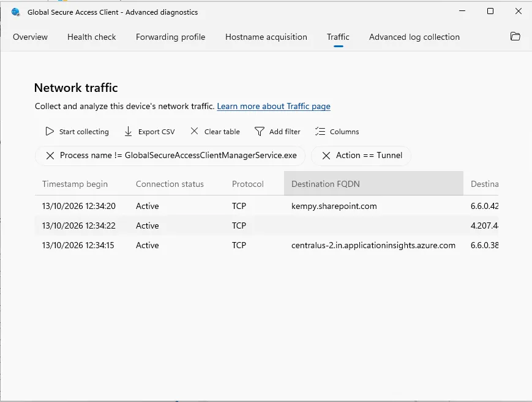532x402 pixels.
Task: Click Active status in the 12:34:22 row
Action: click(148, 226)
